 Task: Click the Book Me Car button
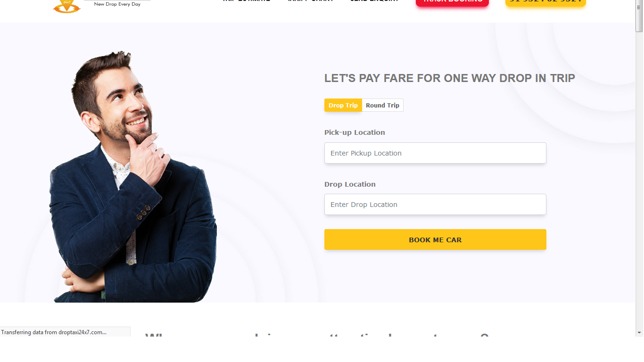point(435,239)
